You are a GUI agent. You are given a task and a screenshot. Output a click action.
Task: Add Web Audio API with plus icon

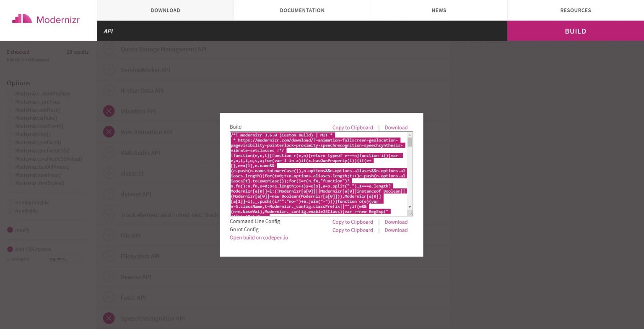tap(109, 152)
